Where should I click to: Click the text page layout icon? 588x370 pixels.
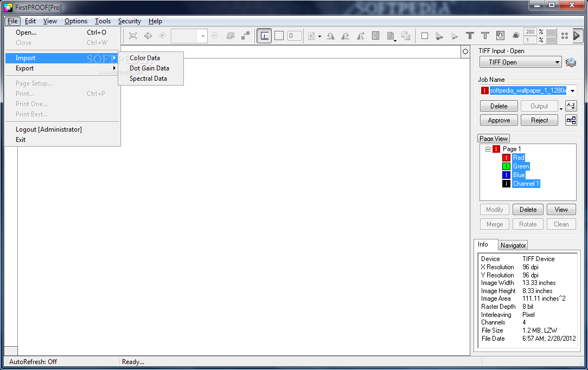coord(375,36)
